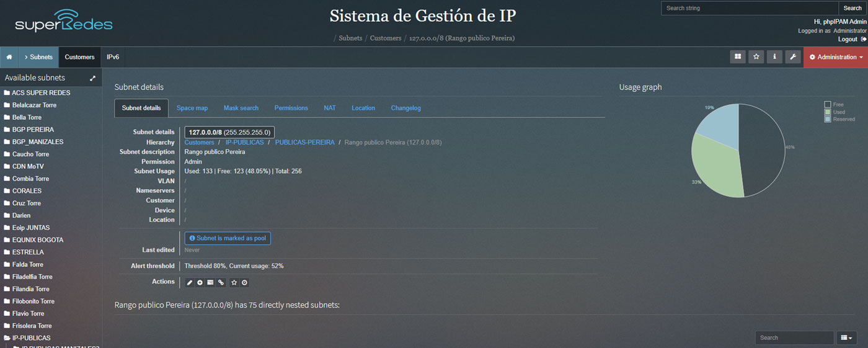Screen dimensions: 868x348
Task: Toggle Reserved series in chart legend
Action: (x=828, y=119)
